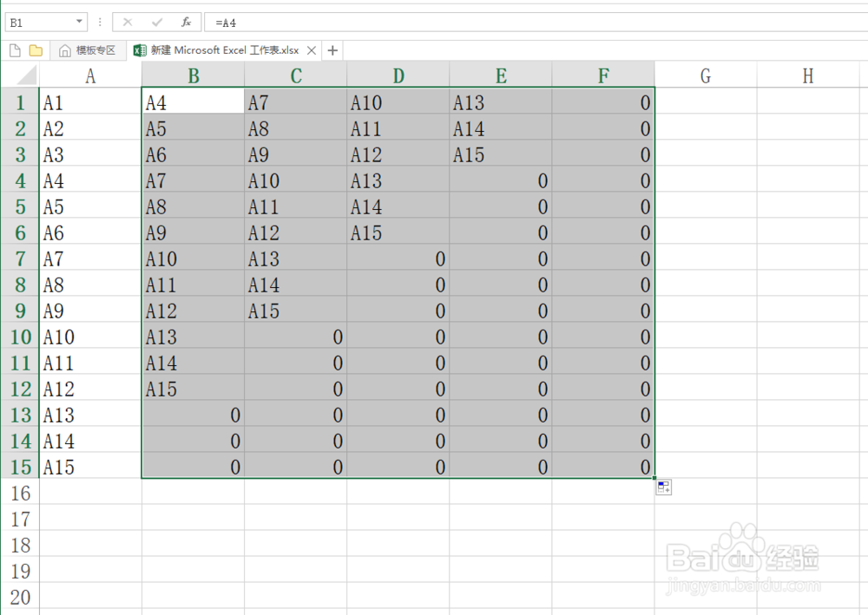The height and width of the screenshot is (615, 868).
Task: Click cell C9 containing A15
Action: [x=296, y=310]
